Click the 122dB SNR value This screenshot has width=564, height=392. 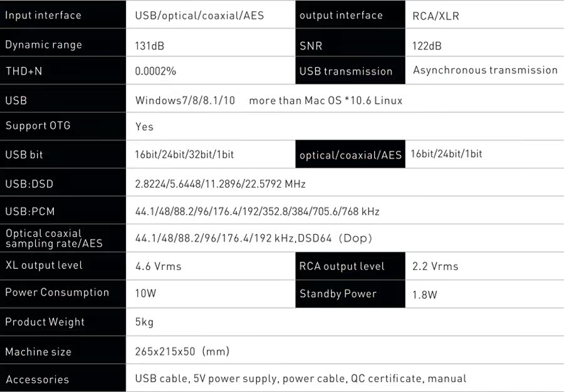coord(427,46)
